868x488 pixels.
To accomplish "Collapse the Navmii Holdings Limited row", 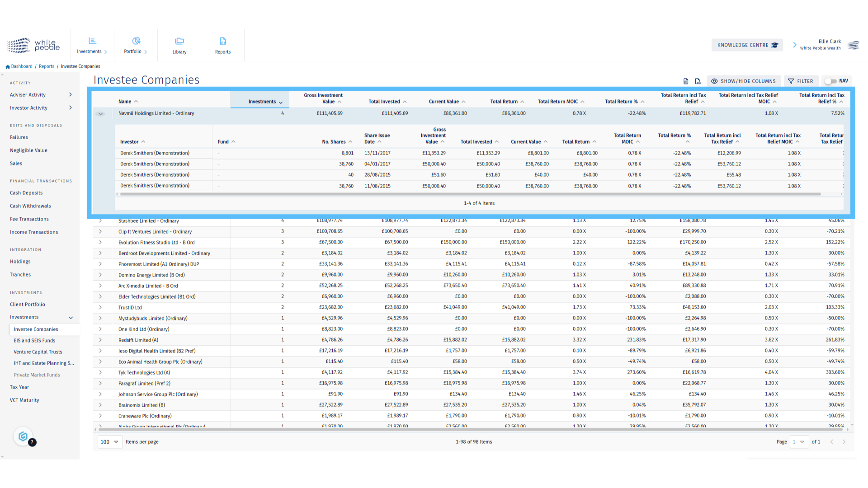I will coord(100,114).
